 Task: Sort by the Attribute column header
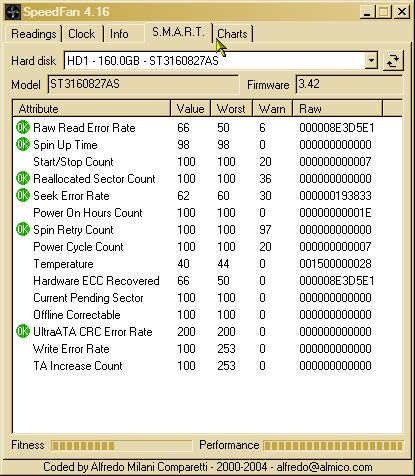(x=92, y=109)
